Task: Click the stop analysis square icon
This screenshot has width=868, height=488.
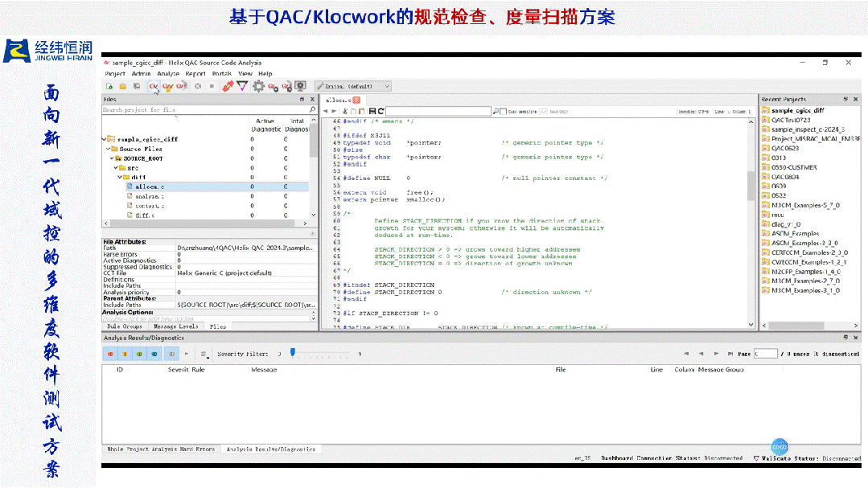Action: click(x=212, y=86)
